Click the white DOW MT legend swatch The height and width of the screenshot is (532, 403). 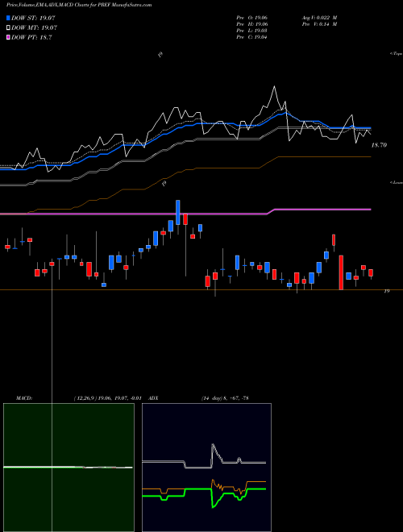coord(9,28)
